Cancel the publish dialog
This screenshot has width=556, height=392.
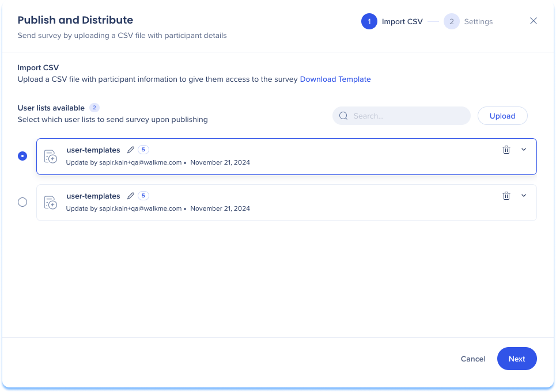pyautogui.click(x=473, y=359)
